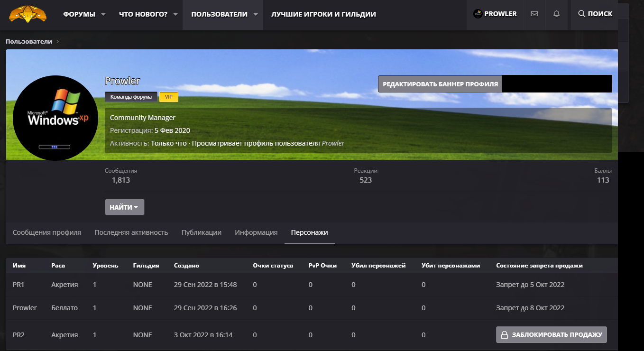
Task: Click the Убил персонажей column header
Action: (378, 266)
